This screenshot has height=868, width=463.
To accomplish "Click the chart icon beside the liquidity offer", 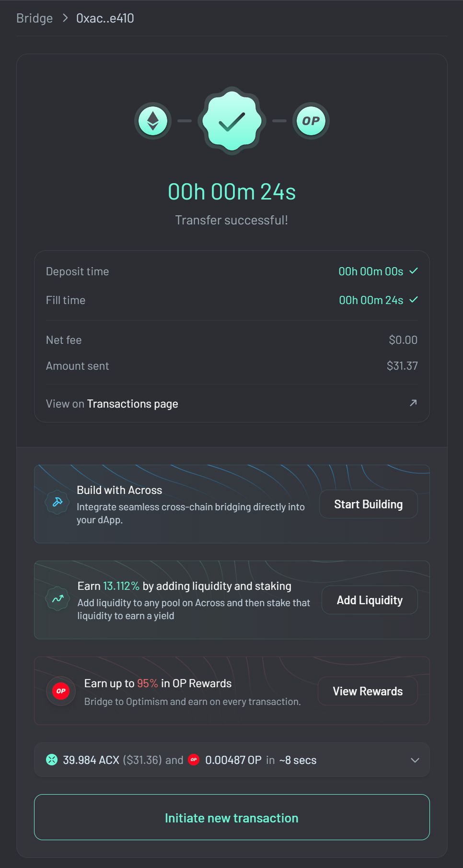I will (57, 598).
